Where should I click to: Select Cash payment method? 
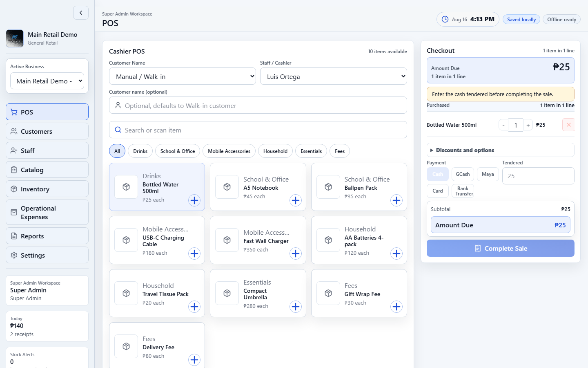point(438,174)
